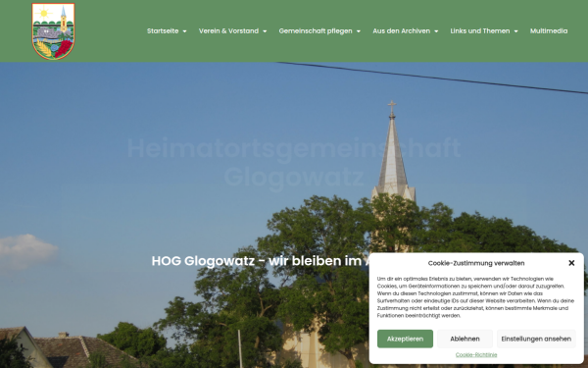The width and height of the screenshot is (588, 368).
Task: Click the Glogowatz coat of arms logo
Action: (53, 31)
